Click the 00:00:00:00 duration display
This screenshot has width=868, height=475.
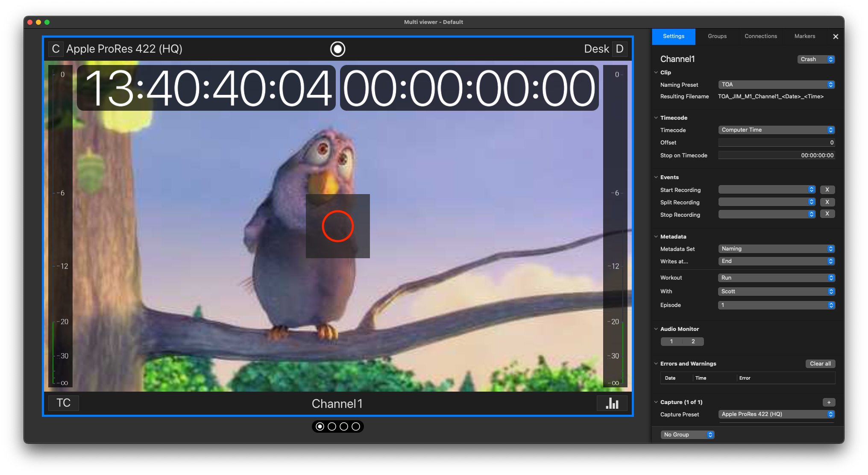(x=469, y=88)
